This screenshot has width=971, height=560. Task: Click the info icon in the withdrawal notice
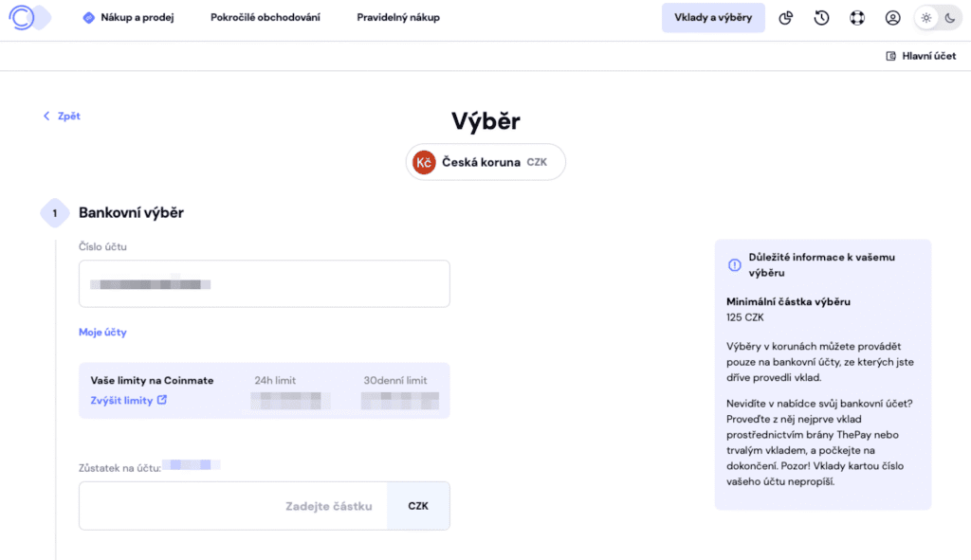coord(733,265)
